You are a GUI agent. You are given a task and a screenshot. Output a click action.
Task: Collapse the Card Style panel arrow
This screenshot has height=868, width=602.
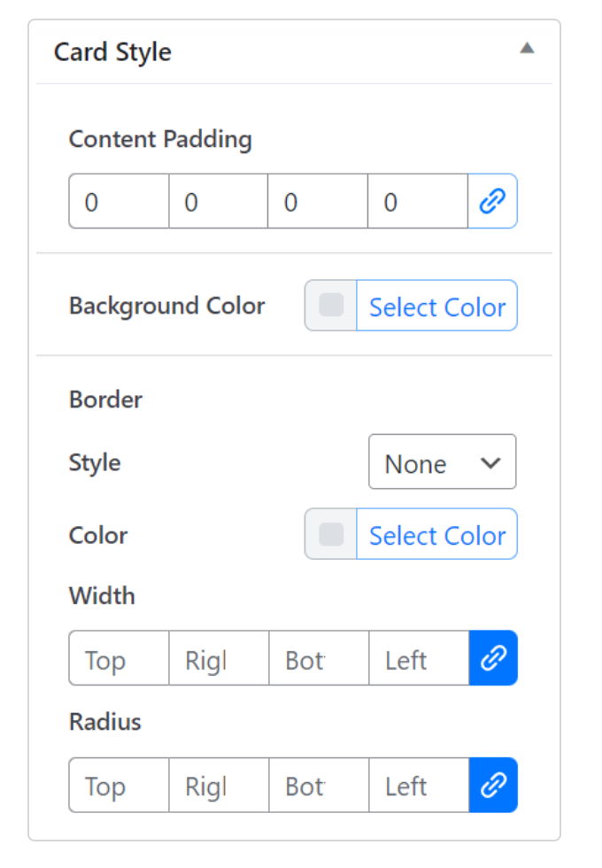[x=527, y=49]
